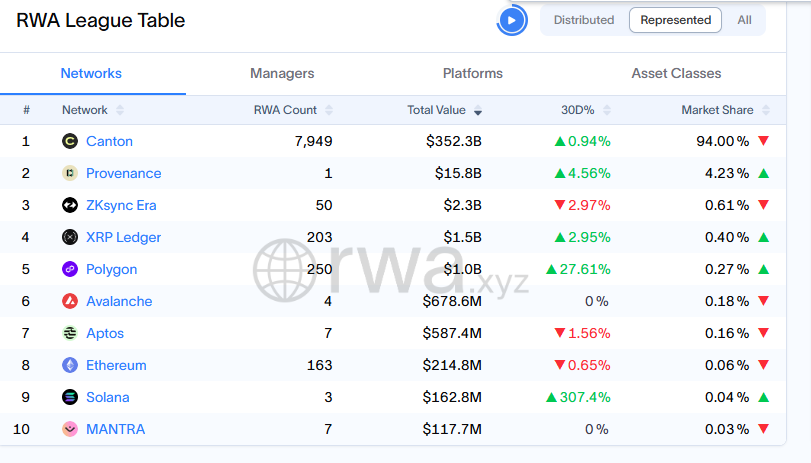Select the Distributed view toggle

[x=584, y=20]
